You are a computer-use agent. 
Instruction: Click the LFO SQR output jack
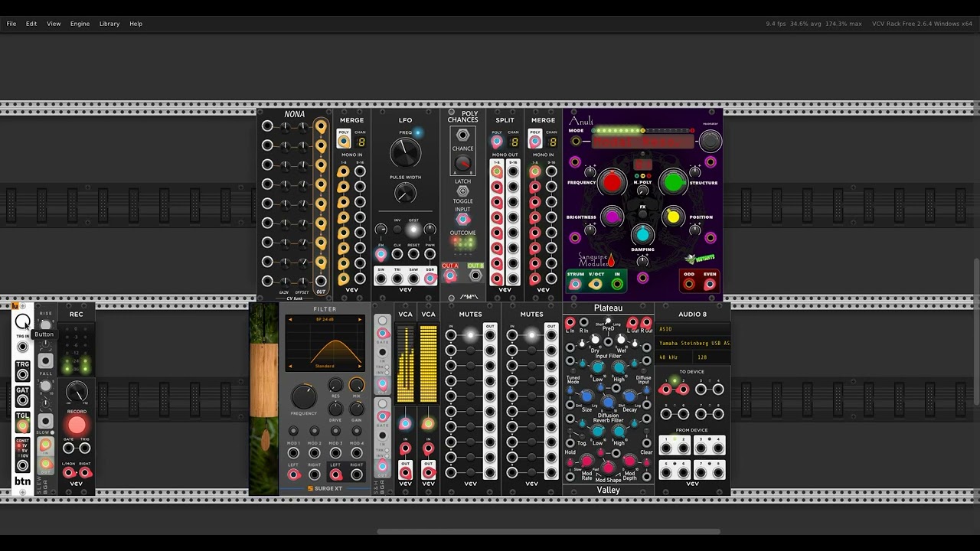(430, 279)
